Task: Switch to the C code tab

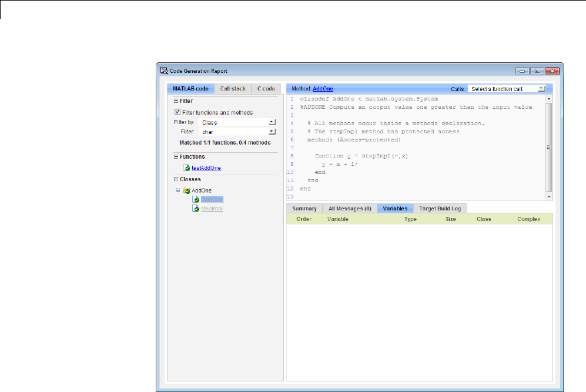Action: [266, 89]
